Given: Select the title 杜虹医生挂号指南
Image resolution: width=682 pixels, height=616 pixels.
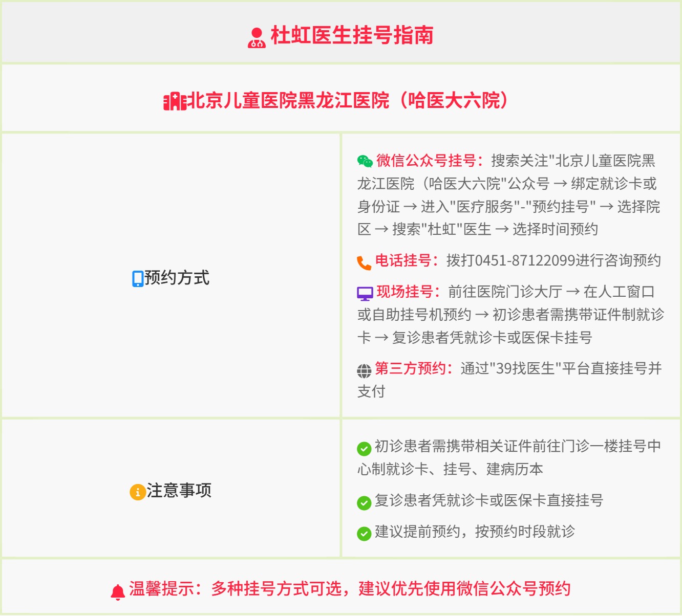Looking at the screenshot, I should [x=352, y=36].
